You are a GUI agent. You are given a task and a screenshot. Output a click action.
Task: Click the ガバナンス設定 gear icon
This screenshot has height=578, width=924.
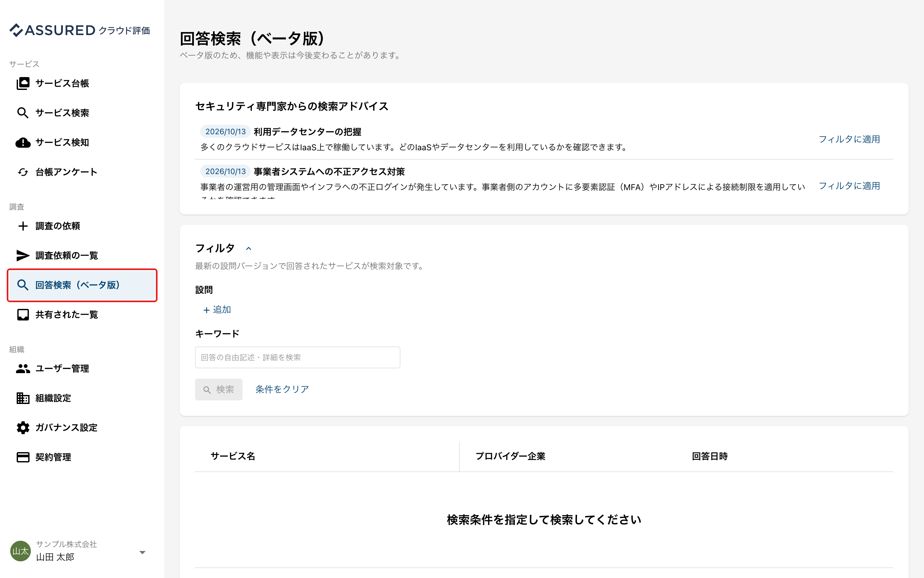click(x=23, y=427)
